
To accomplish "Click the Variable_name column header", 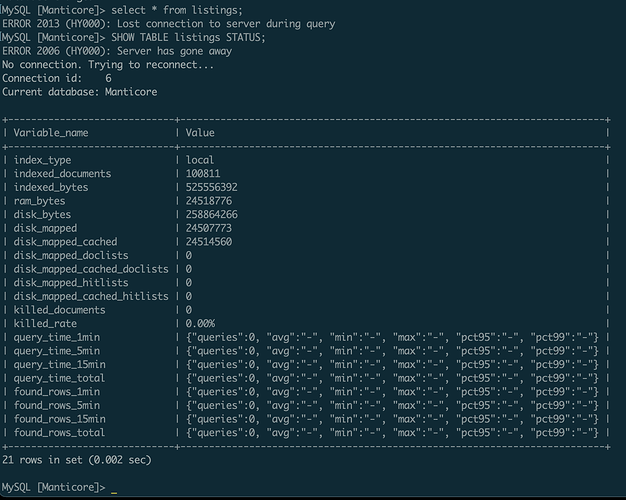I will tap(51, 133).
